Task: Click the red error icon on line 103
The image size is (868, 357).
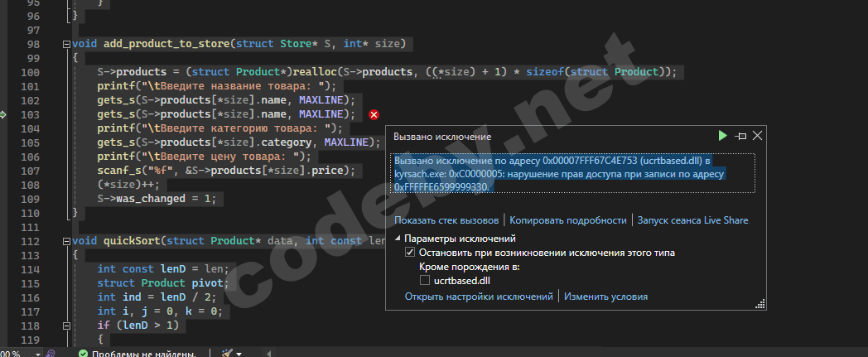Action: pos(374,114)
